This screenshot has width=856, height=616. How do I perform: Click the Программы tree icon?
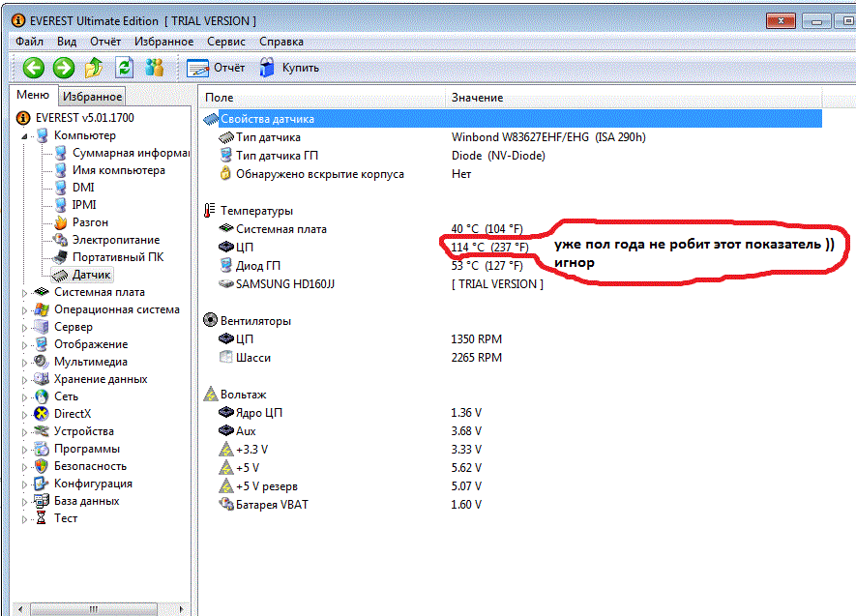click(42, 449)
